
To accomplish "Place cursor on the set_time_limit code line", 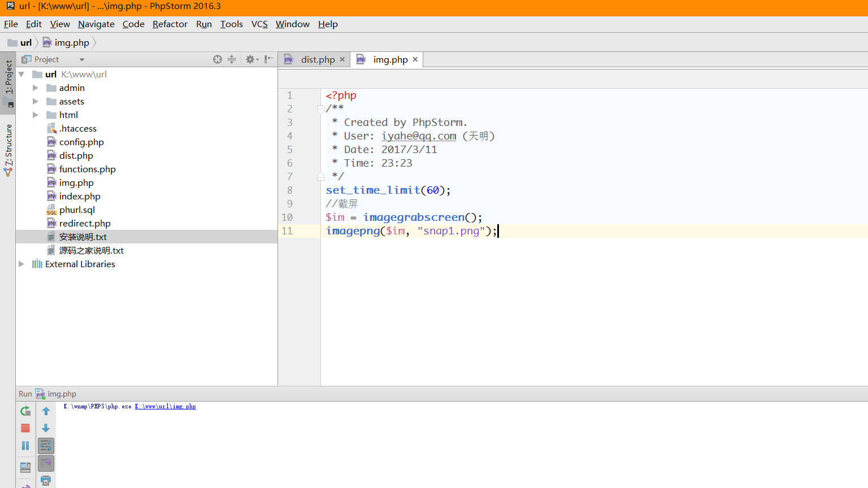I will pos(388,190).
